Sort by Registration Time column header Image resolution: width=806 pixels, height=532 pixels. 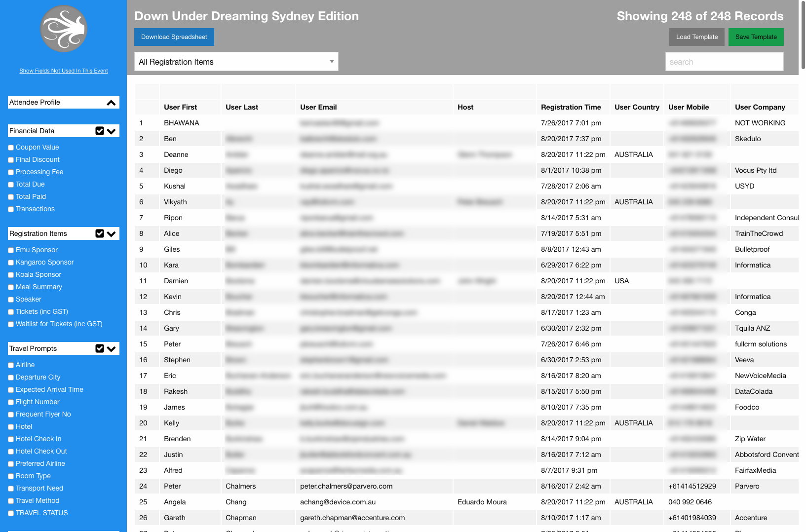[571, 107]
